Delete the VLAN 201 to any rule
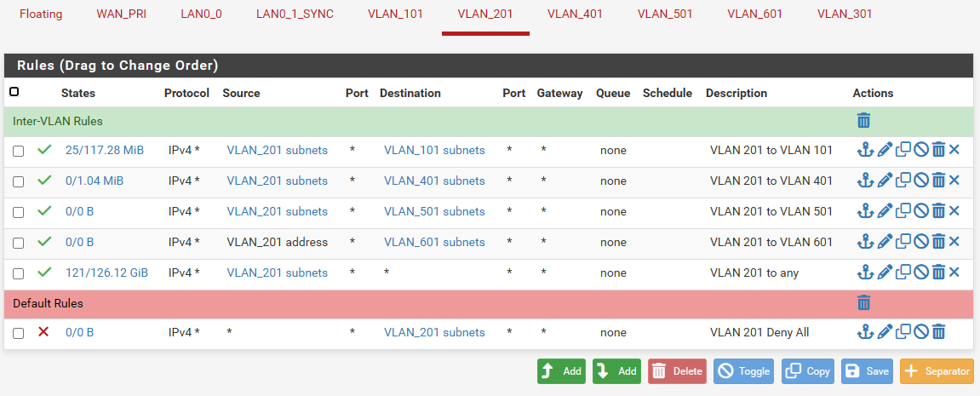Screen dimensions: 980x396 click(938, 273)
